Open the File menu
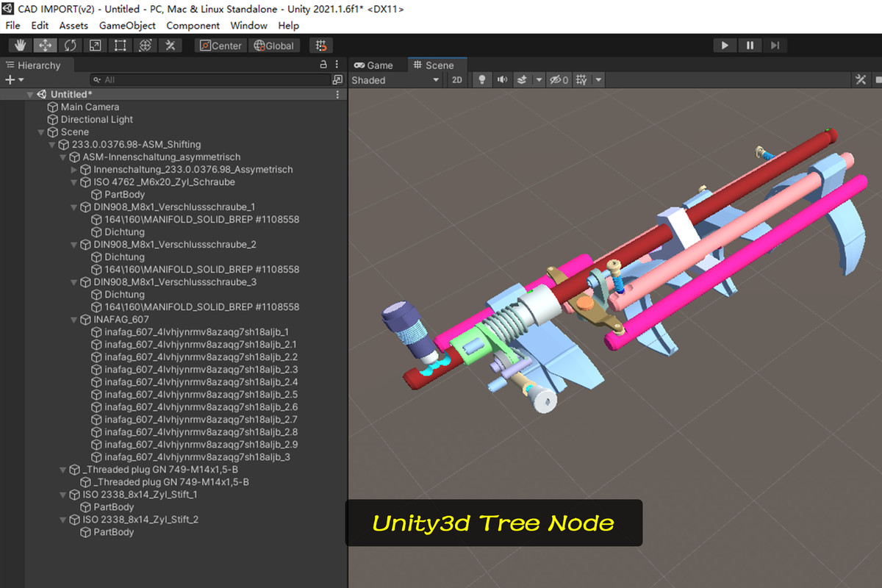This screenshot has height=588, width=882. pyautogui.click(x=13, y=25)
